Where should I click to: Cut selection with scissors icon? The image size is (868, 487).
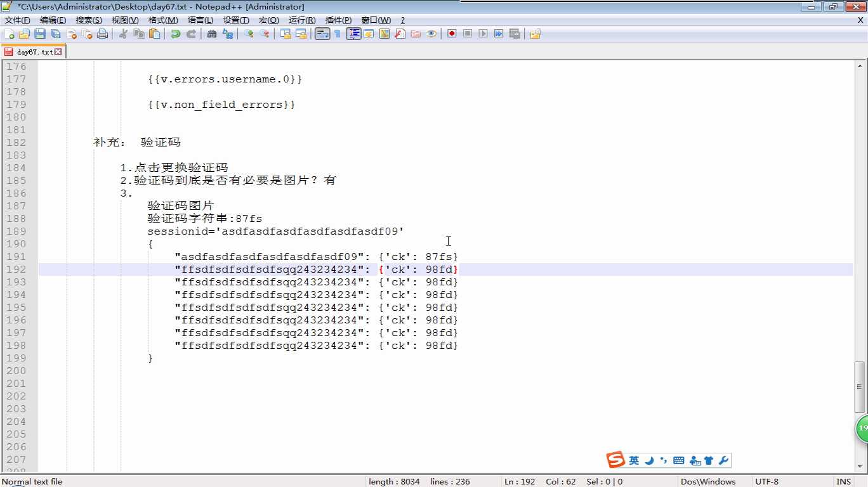[124, 34]
